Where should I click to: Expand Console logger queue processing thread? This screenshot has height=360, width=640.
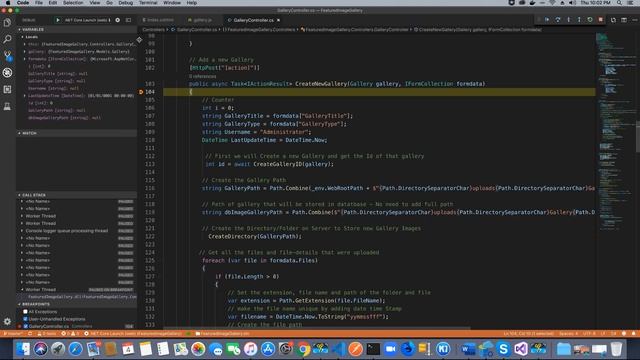coord(22,231)
